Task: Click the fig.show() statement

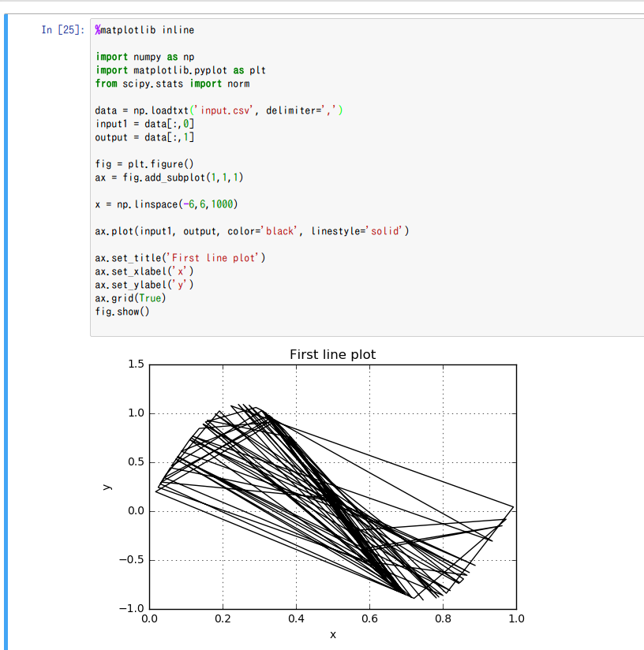Action: pyautogui.click(x=122, y=312)
